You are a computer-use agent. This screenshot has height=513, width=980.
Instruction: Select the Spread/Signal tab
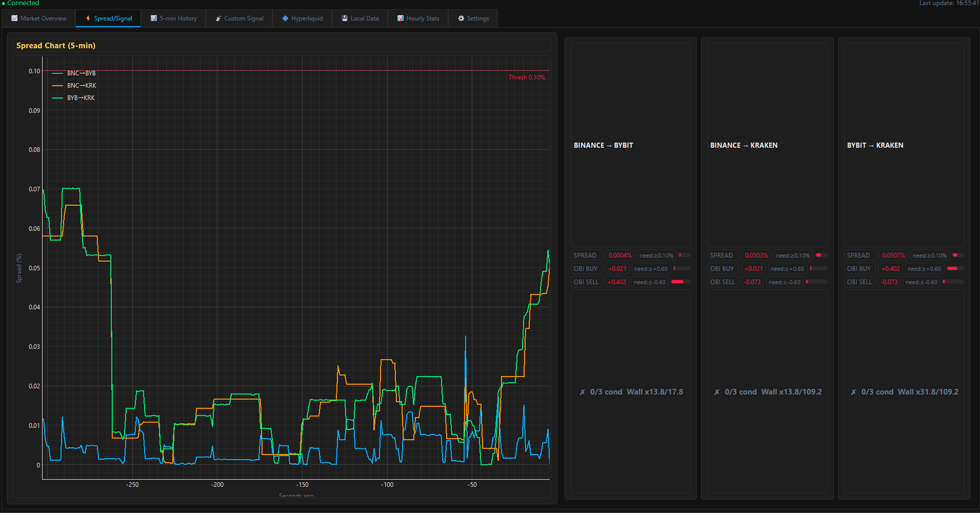[x=108, y=18]
